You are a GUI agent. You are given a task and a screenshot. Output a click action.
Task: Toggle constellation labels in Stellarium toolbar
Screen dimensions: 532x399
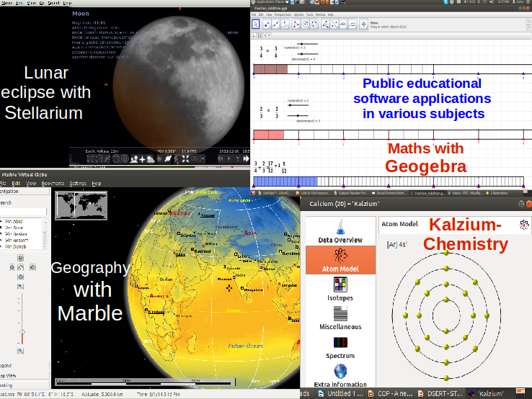[99, 158]
